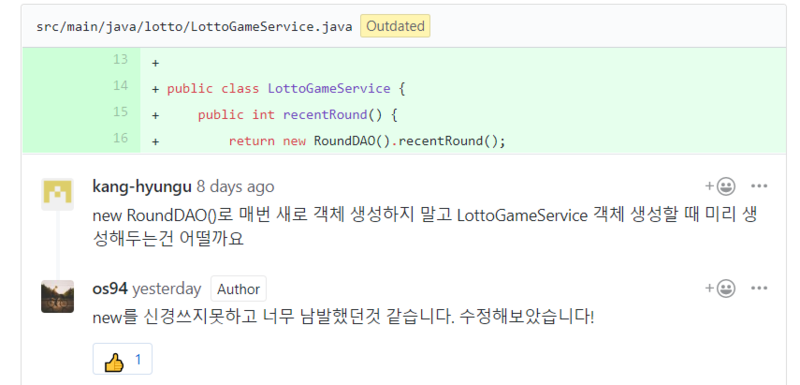
Task: Click line number 16 in the diff
Action: (x=120, y=138)
